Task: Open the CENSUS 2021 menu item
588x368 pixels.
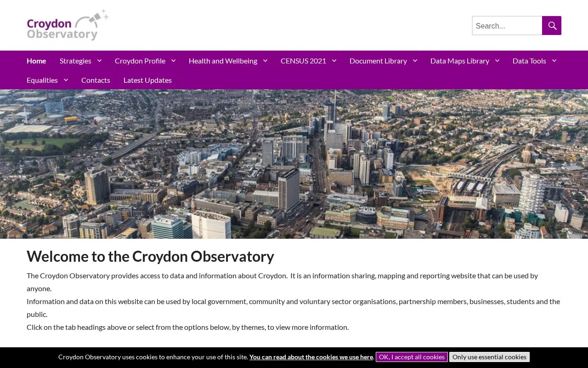Action: click(303, 61)
